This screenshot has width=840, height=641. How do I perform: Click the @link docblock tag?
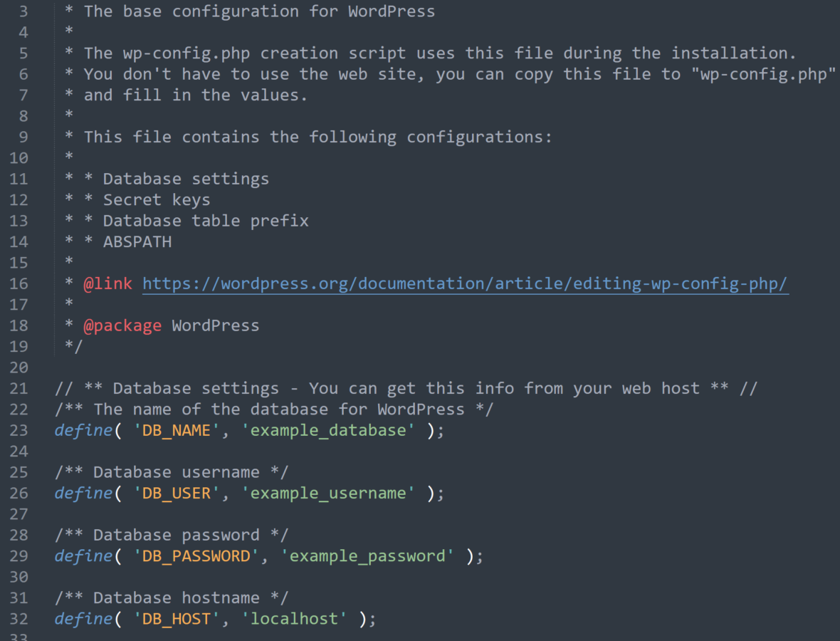pos(107,283)
